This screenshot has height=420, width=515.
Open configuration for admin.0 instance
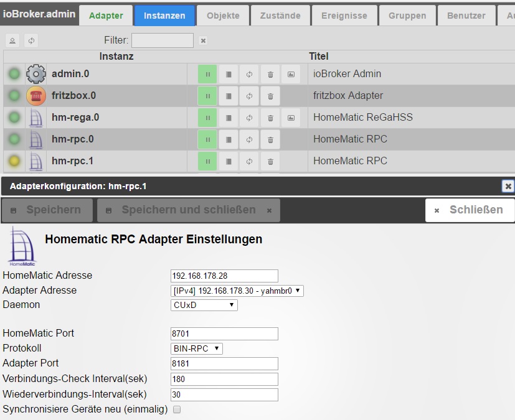coord(229,74)
